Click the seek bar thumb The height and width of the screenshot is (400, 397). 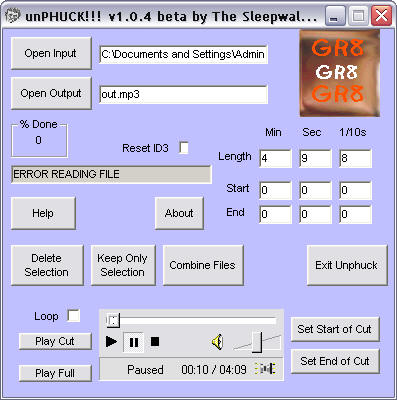pos(113,321)
